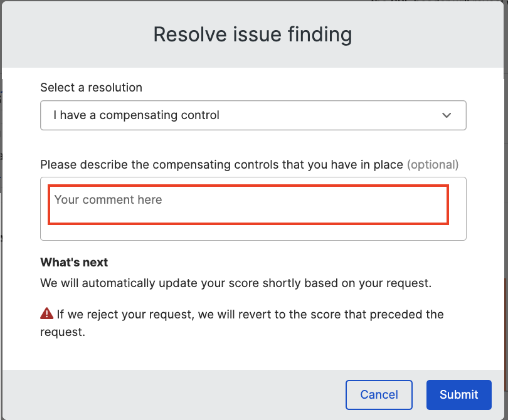Screen dimensions: 508x420
Task: Click the Resolve issue finding title
Action: point(253,34)
